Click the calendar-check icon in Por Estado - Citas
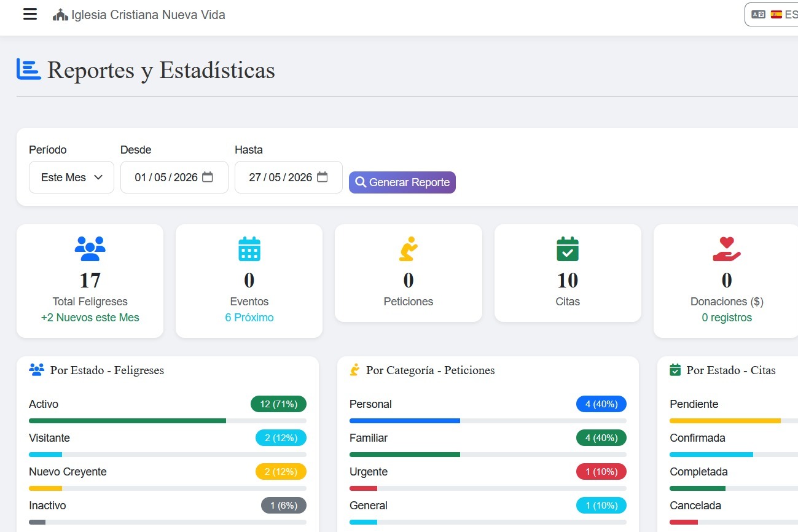Viewport: 798px width, 532px height. (x=675, y=370)
